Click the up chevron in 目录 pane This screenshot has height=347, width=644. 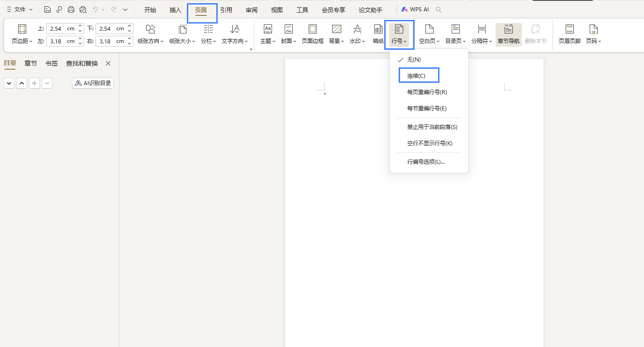[x=22, y=83]
